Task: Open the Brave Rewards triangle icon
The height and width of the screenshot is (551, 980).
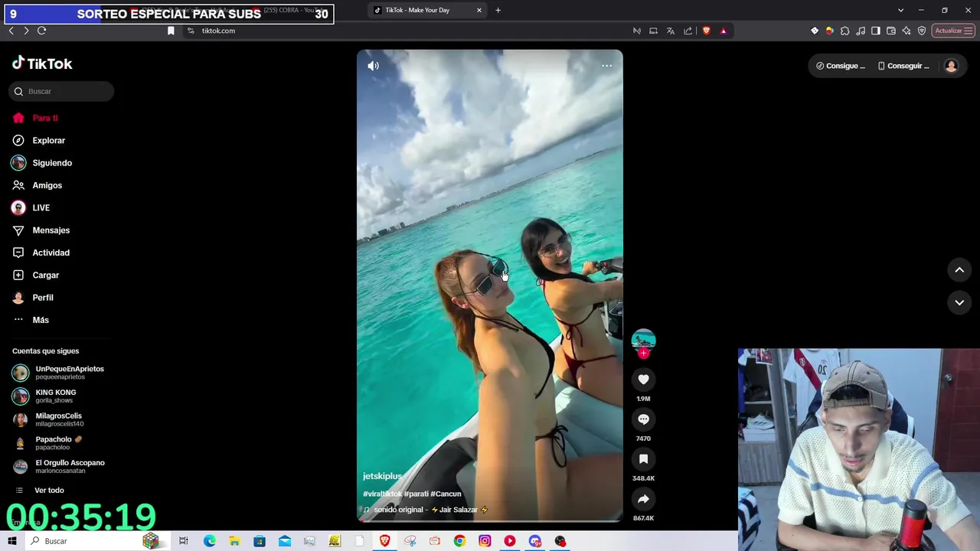Action: click(x=724, y=31)
